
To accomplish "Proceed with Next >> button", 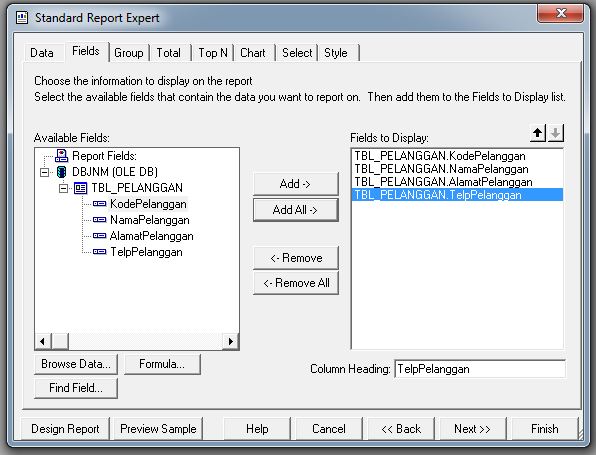I will point(472,429).
